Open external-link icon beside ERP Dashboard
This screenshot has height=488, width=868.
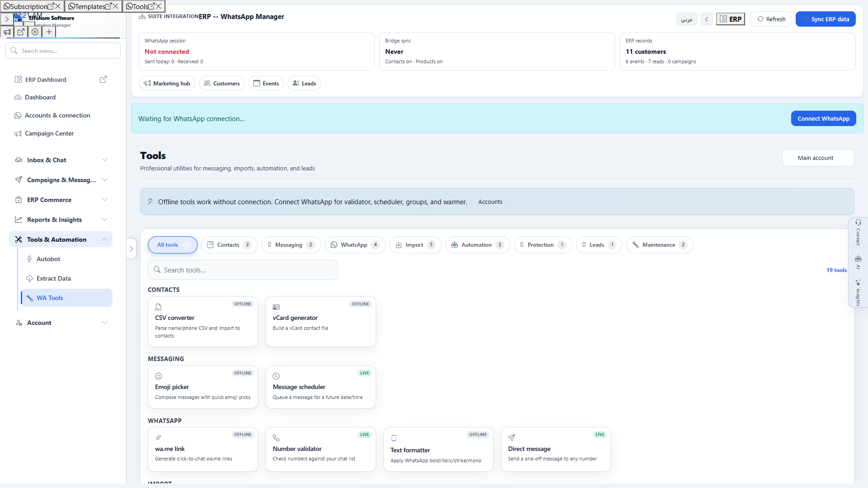103,80
